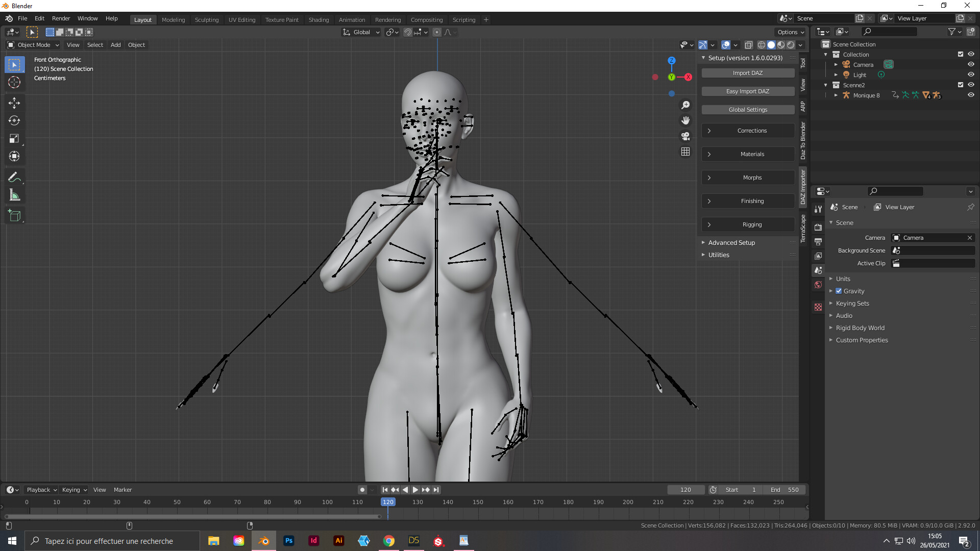The image size is (980, 551).
Task: Hide the Monique 8 object
Action: (971, 95)
